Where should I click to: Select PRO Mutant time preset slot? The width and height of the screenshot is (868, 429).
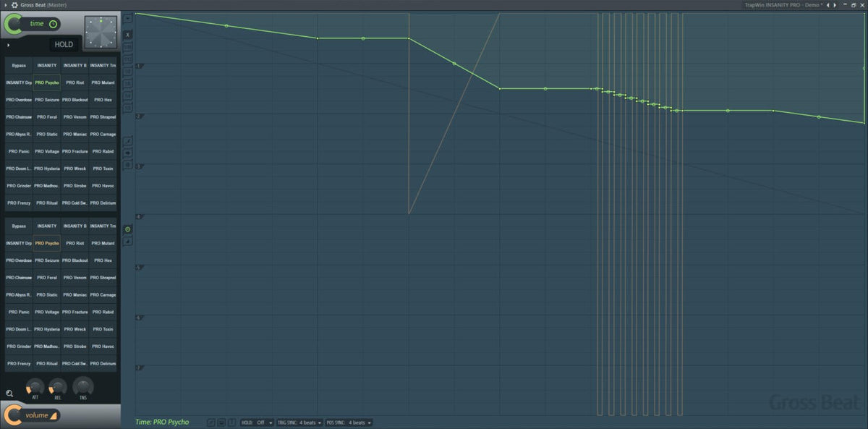[x=103, y=82]
